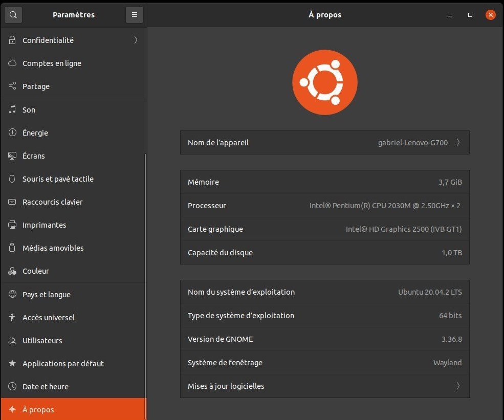Click the mouse icon for Souris et pavé tactile
Viewport: 504px width, 420px height.
point(13,179)
